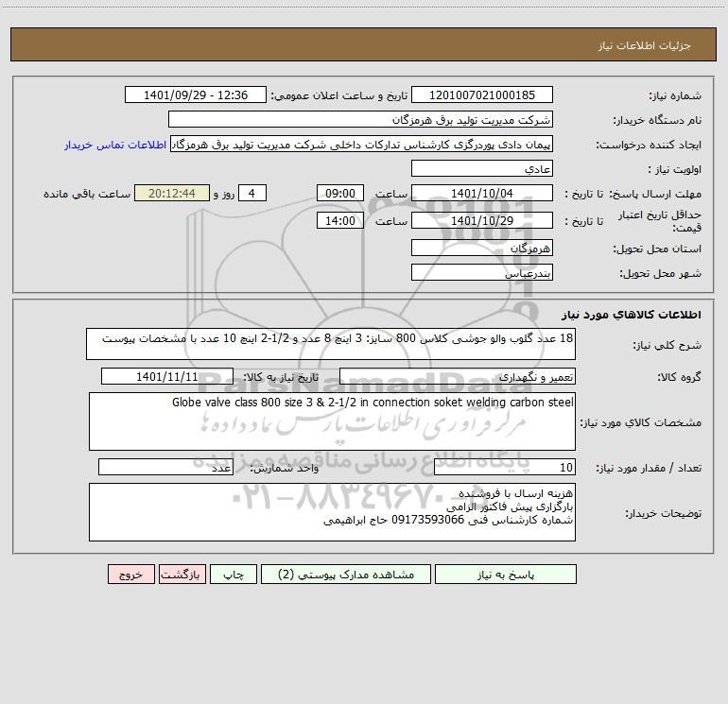This screenshot has height=704, width=728.
Task: Click label مشخصات کالای مورد نیاز:
Action: (x=641, y=422)
